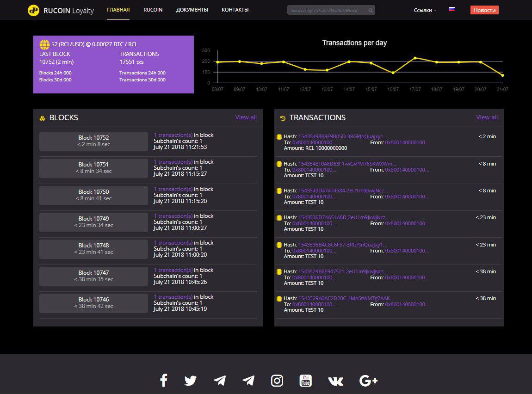Open Block 10746
The height and width of the screenshot is (394, 532).
click(x=93, y=303)
